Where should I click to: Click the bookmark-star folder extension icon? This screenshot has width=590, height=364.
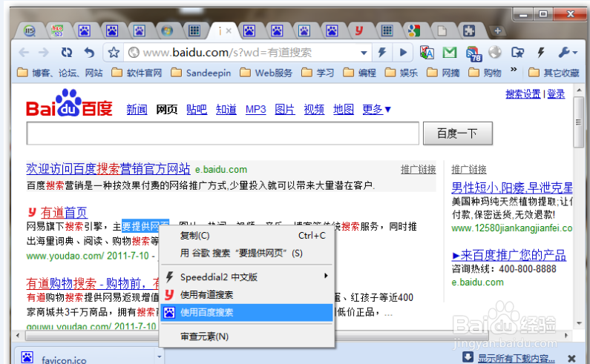point(517,53)
